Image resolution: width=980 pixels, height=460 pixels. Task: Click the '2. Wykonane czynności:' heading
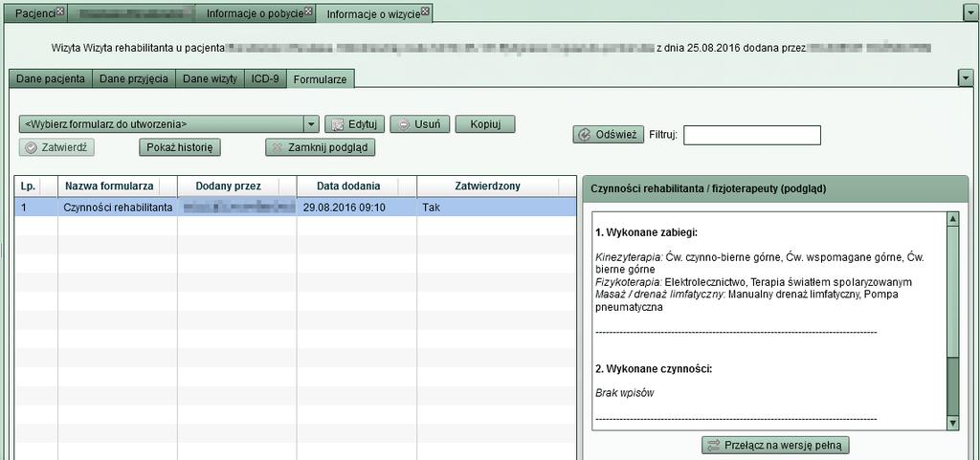pyautogui.click(x=654, y=369)
